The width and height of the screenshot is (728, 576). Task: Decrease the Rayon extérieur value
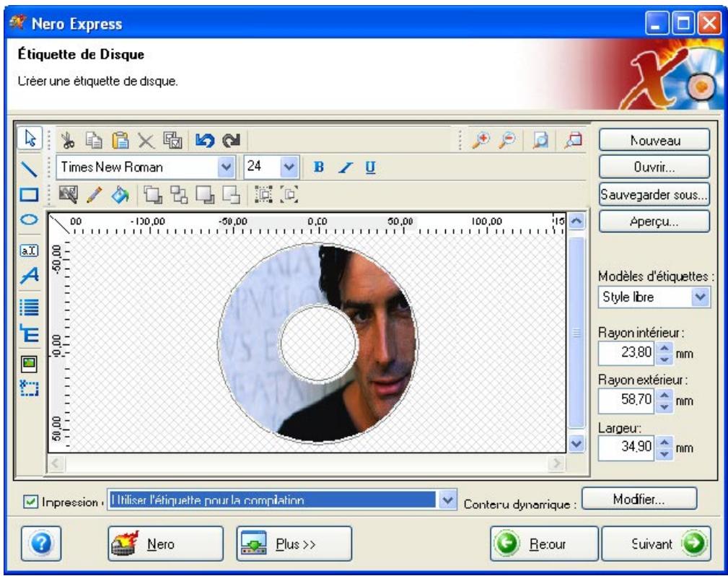665,406
